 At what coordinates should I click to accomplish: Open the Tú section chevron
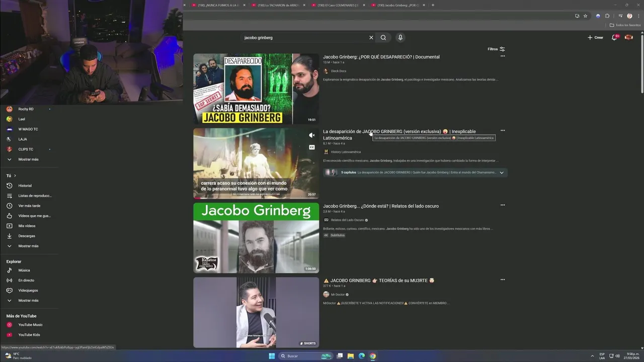tap(15, 175)
